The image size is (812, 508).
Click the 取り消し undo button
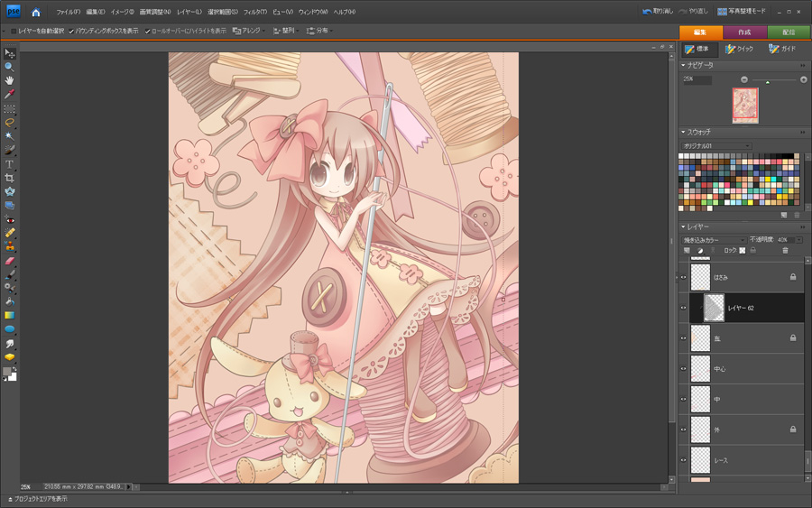[658, 12]
